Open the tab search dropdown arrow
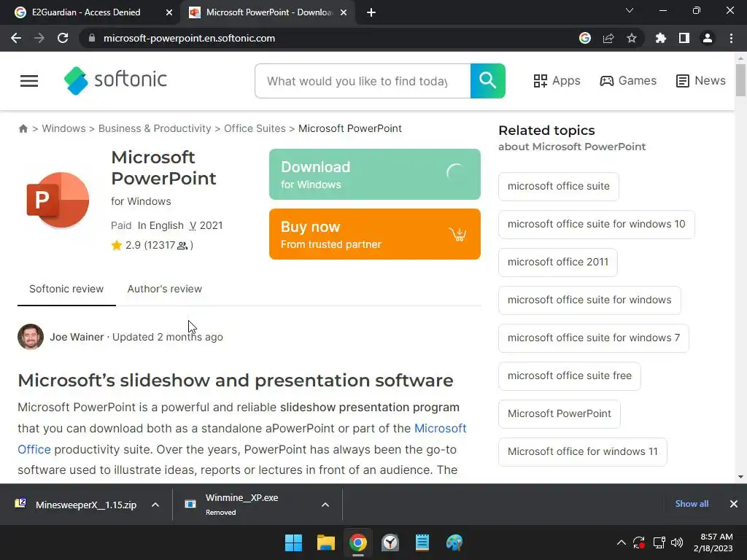The height and width of the screenshot is (560, 747). click(x=630, y=10)
